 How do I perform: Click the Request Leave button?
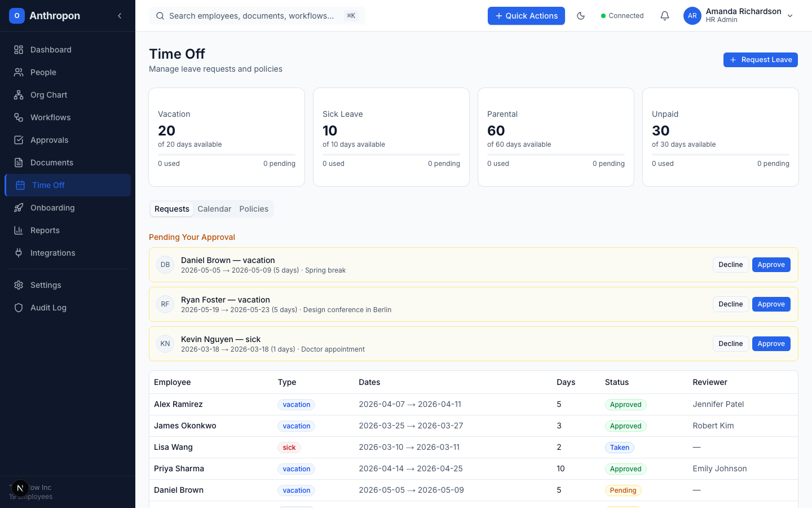click(x=760, y=60)
